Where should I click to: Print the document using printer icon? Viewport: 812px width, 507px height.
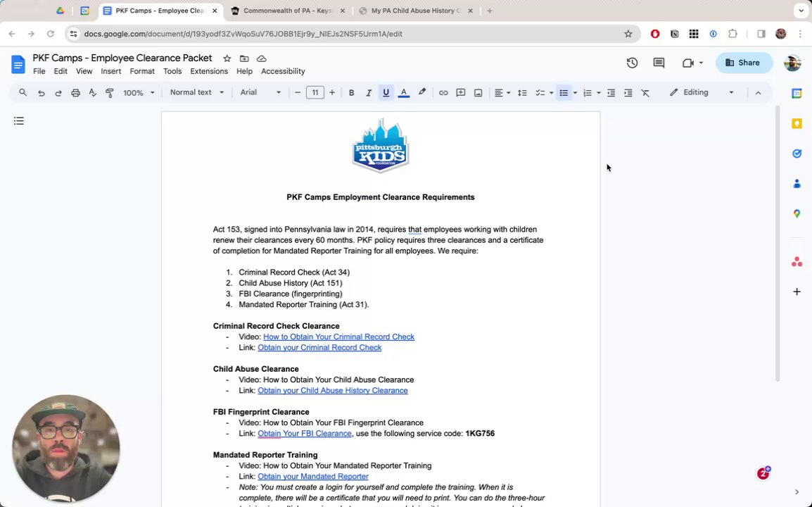pyautogui.click(x=75, y=93)
